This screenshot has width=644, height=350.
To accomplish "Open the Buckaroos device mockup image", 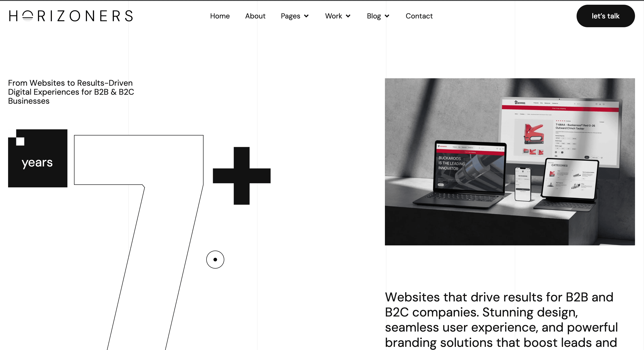I will pos(510,162).
